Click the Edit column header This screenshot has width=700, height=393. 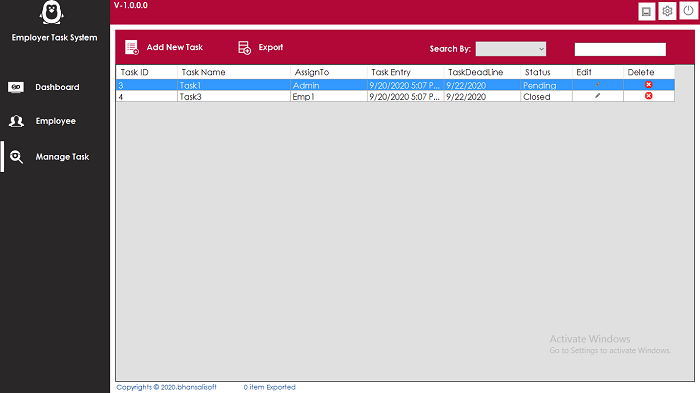tap(598, 72)
